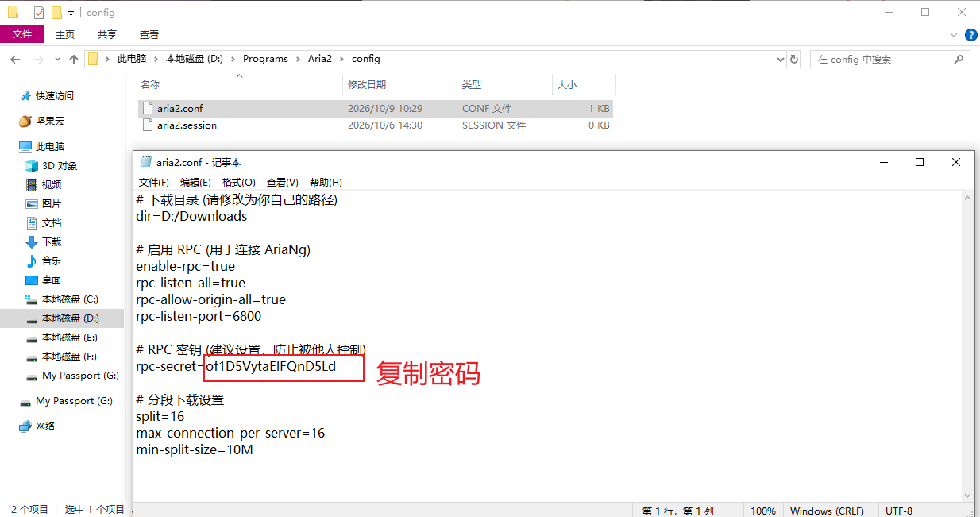Image resolution: width=980 pixels, height=517 pixels.
Task: Open Notepad 文件(F) menu
Action: tap(154, 183)
